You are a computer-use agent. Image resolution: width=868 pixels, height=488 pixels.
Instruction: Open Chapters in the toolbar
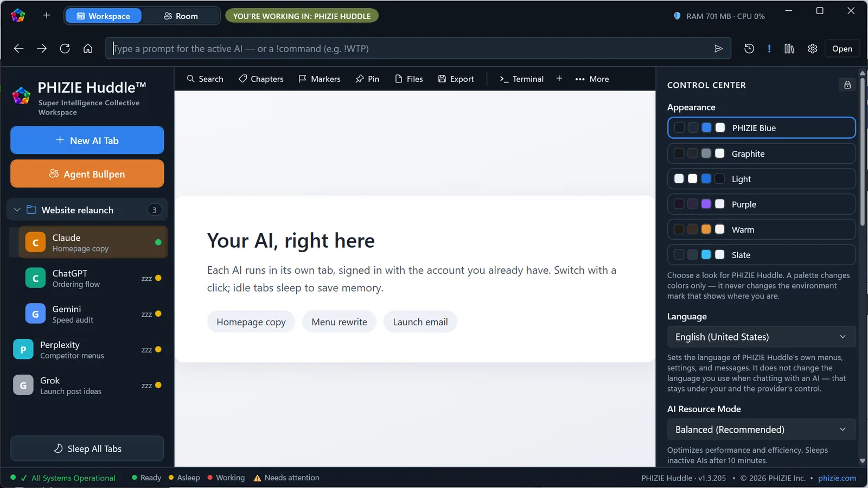point(261,79)
